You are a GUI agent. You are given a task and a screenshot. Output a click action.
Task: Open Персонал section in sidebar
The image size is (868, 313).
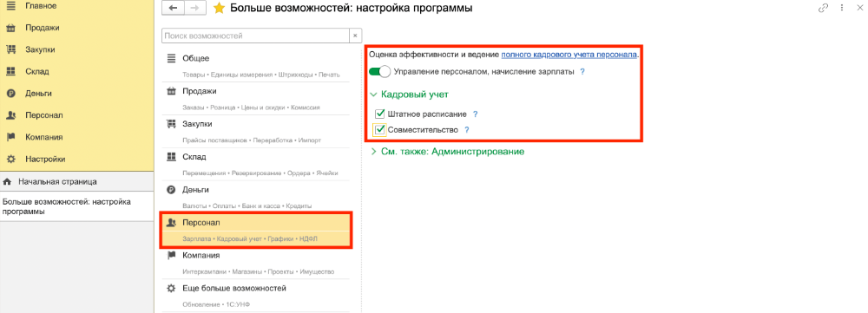coord(43,115)
